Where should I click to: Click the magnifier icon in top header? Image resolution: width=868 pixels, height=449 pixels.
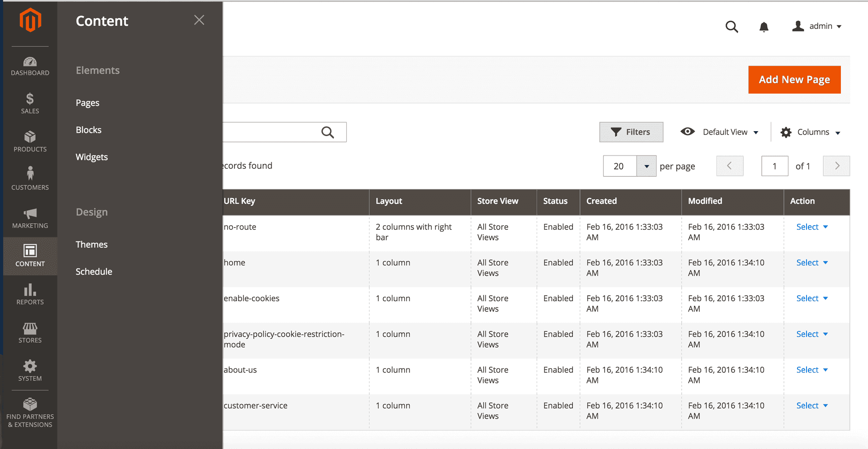coord(731,27)
